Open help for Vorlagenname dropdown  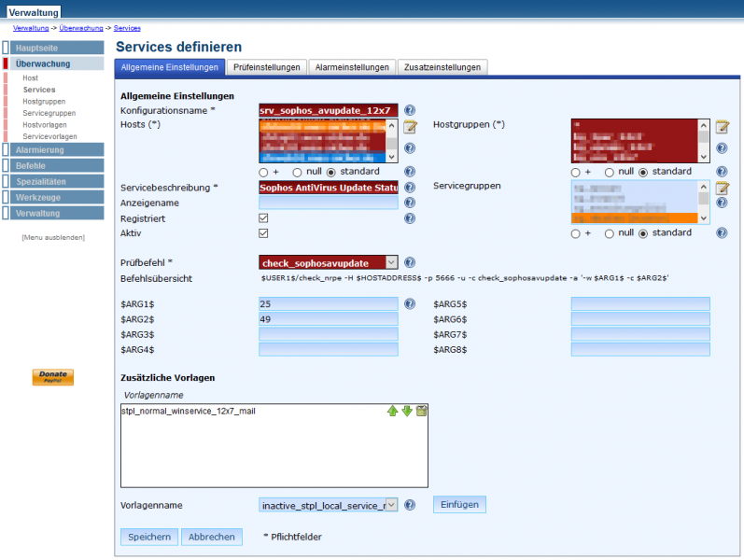pos(410,505)
